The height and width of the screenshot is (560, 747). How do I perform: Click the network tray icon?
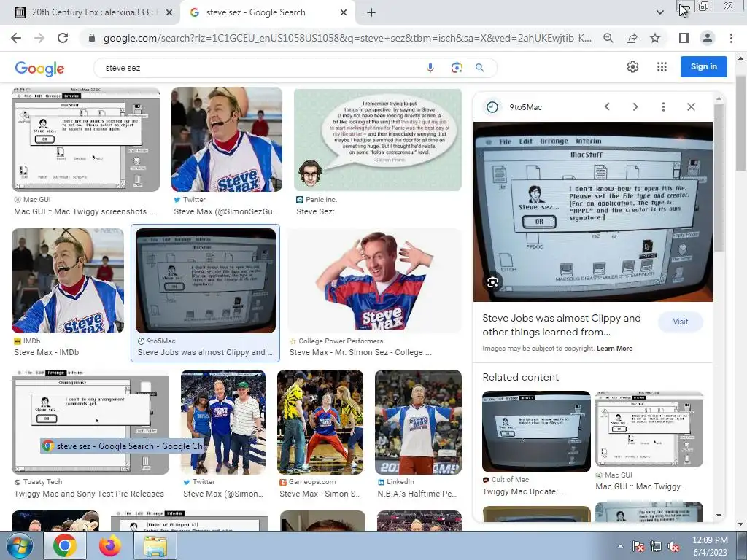pyautogui.click(x=656, y=546)
